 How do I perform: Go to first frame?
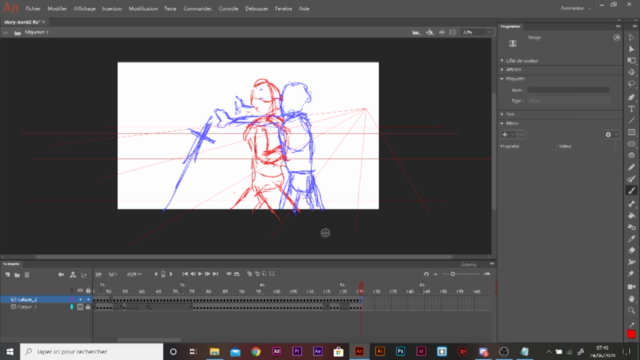tap(185, 274)
